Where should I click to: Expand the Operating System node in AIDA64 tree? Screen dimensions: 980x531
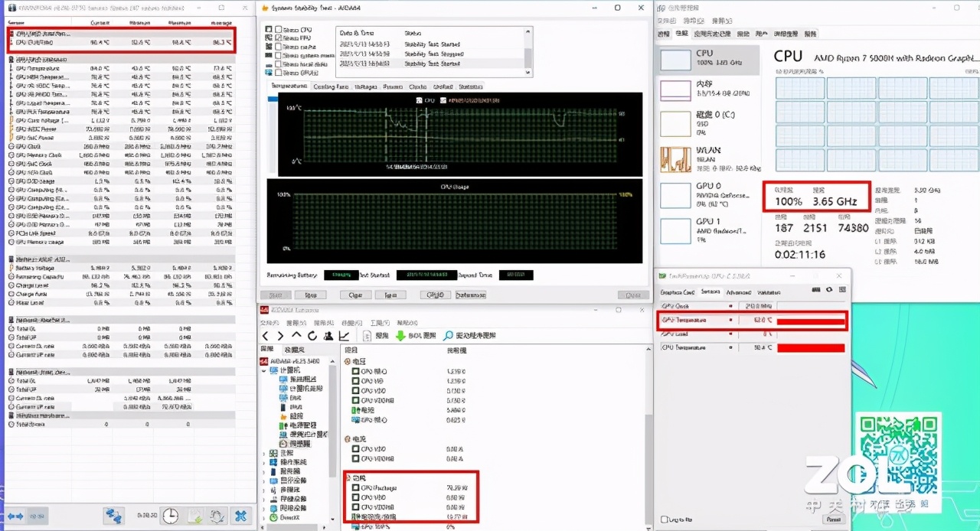263,462
